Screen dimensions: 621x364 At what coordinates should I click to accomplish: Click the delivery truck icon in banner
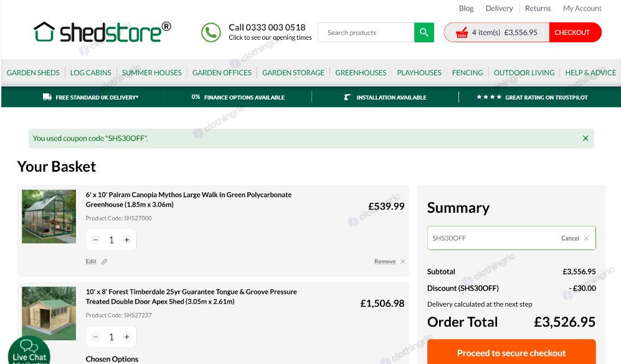click(x=47, y=97)
